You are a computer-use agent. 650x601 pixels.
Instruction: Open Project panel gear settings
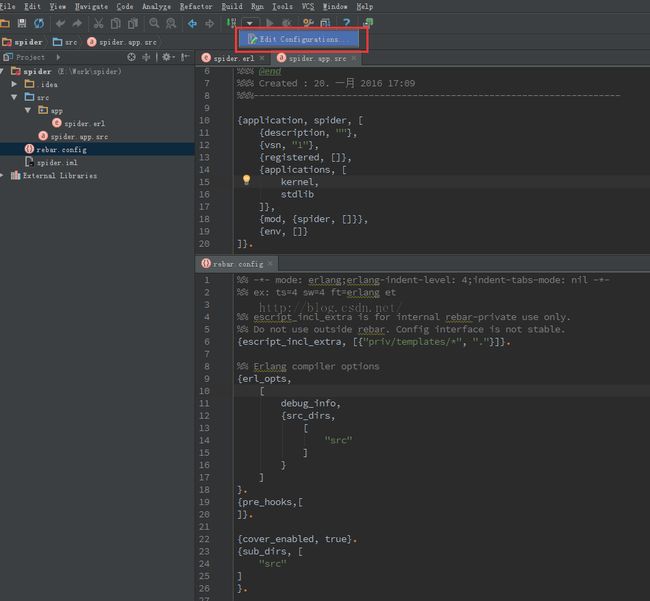pyautogui.click(x=168, y=57)
